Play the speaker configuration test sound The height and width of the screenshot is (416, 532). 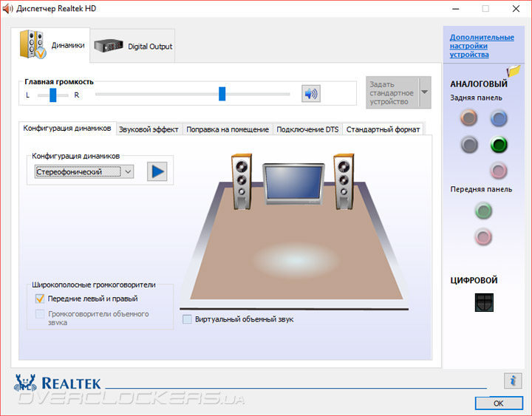pyautogui.click(x=157, y=171)
